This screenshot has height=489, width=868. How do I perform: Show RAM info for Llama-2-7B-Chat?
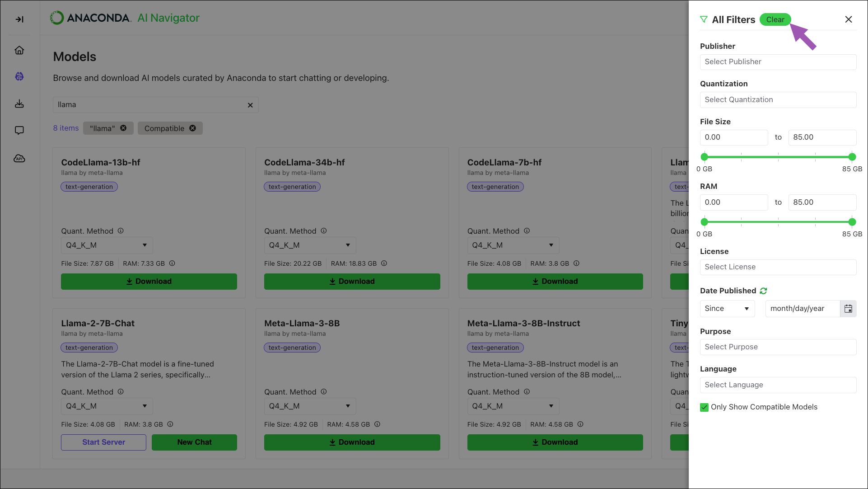[170, 424]
